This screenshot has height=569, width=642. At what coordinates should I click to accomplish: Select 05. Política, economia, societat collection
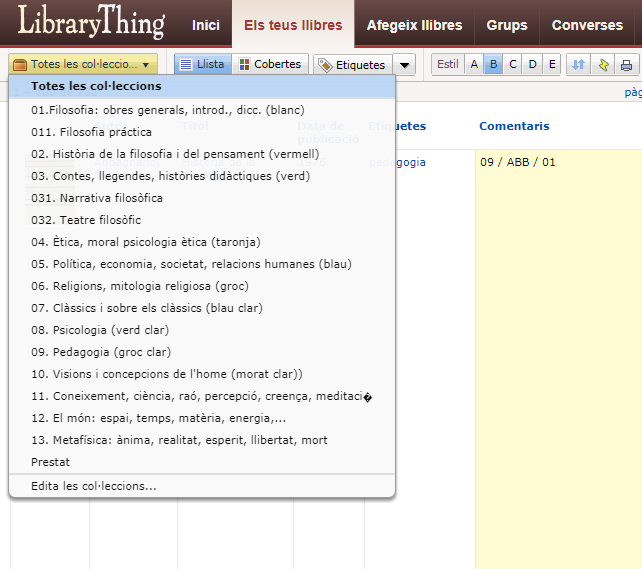tap(202, 264)
